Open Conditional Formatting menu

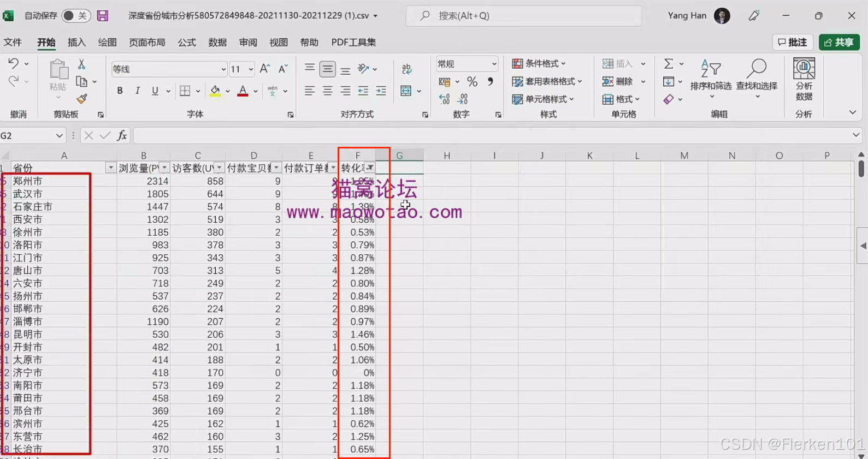click(x=539, y=63)
